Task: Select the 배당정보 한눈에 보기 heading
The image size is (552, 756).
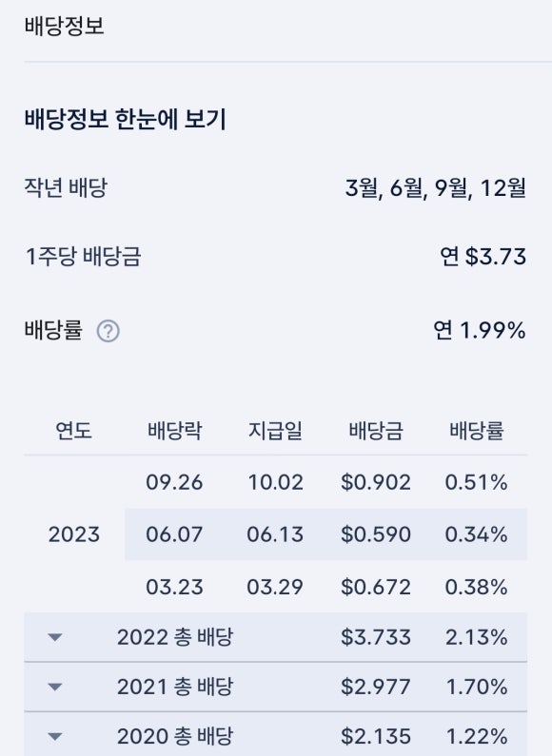Action: click(x=126, y=119)
